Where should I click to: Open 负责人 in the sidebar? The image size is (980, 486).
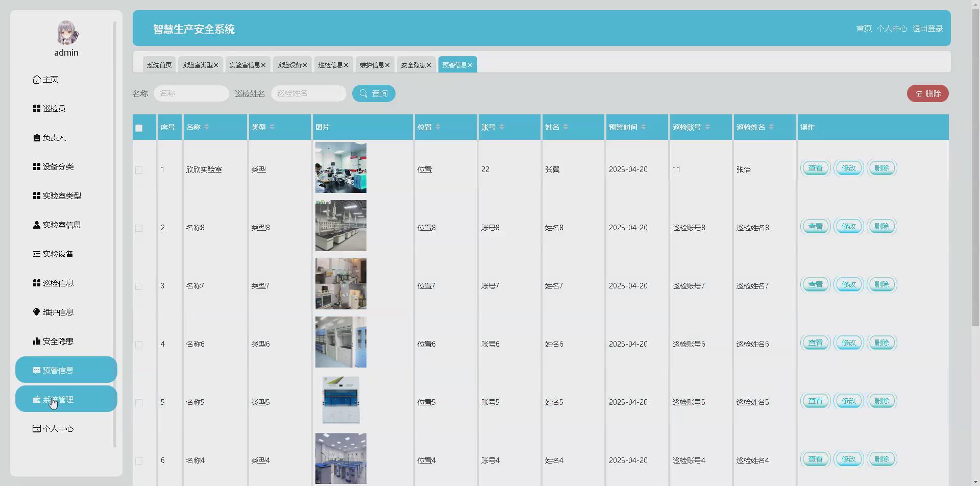pos(66,138)
